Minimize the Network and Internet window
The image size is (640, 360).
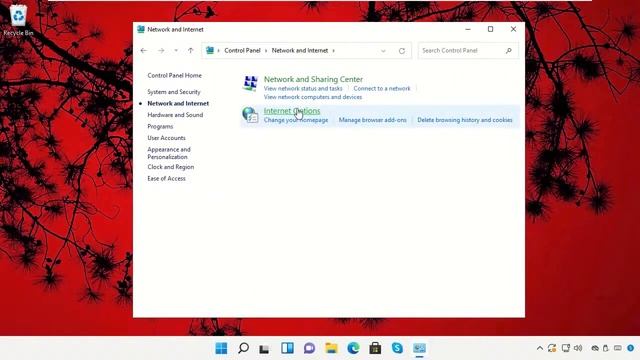click(x=468, y=29)
